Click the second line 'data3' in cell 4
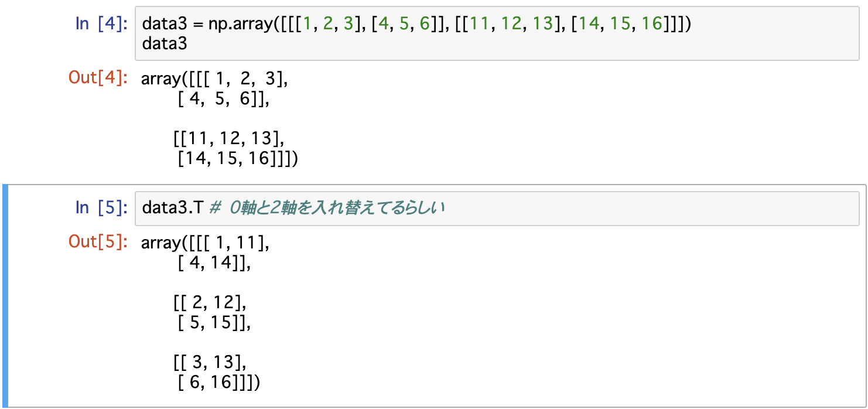Screen dimensions: 868x409 pos(165,43)
